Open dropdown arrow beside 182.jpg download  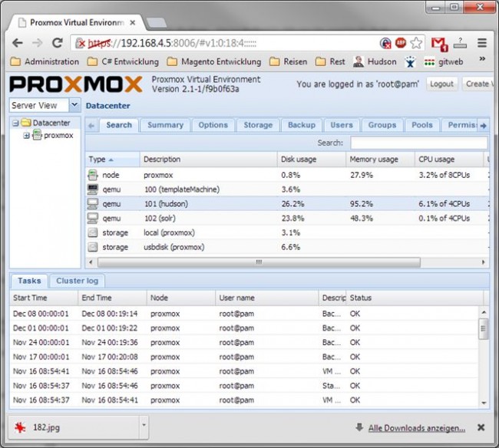144,426
